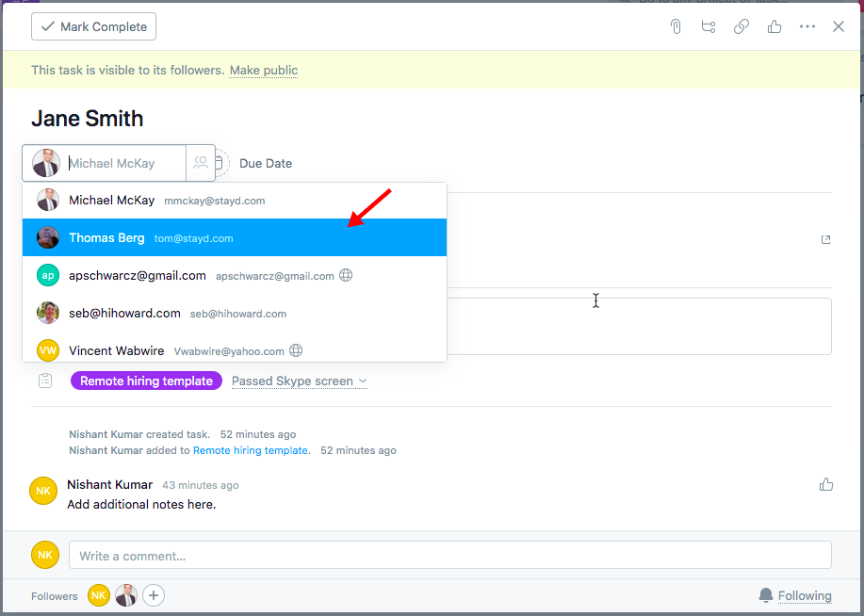Viewport: 864px width, 616px height.
Task: Open the Remote hiring template pill
Action: (x=146, y=381)
